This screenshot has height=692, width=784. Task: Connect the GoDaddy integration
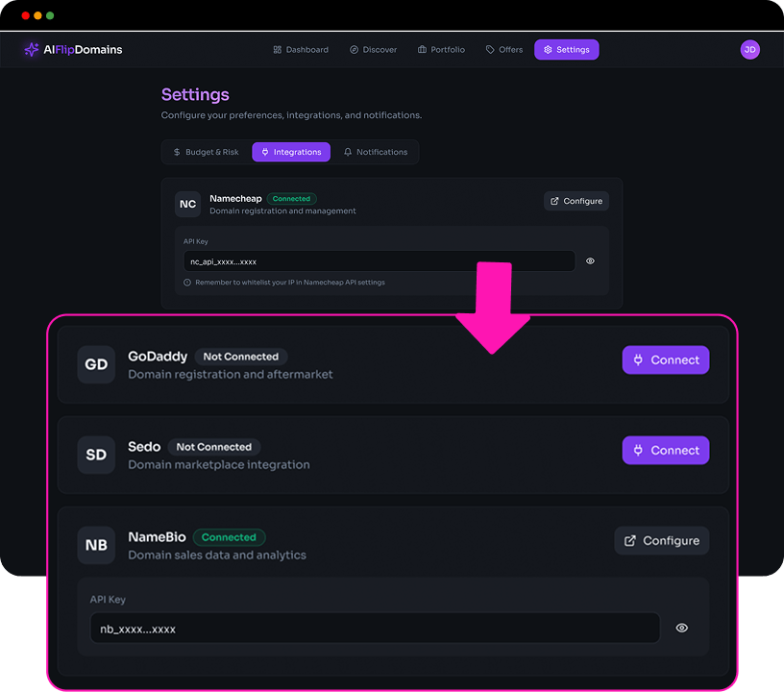(665, 359)
